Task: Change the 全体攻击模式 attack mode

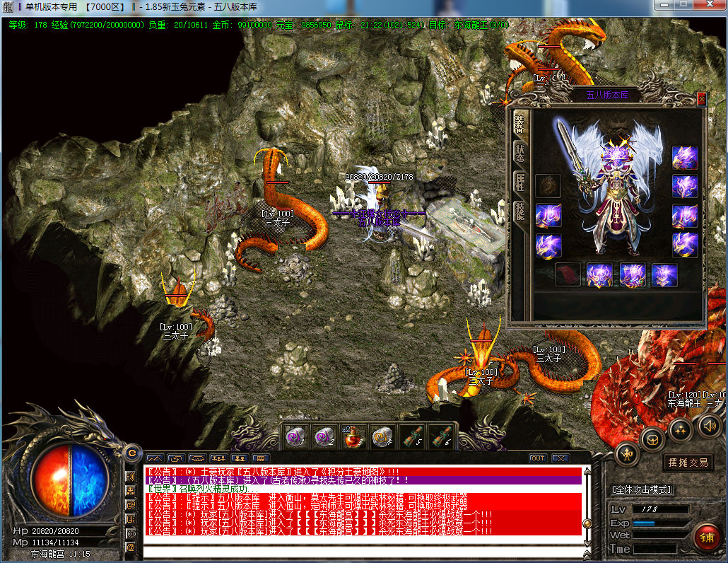Action: [x=642, y=489]
